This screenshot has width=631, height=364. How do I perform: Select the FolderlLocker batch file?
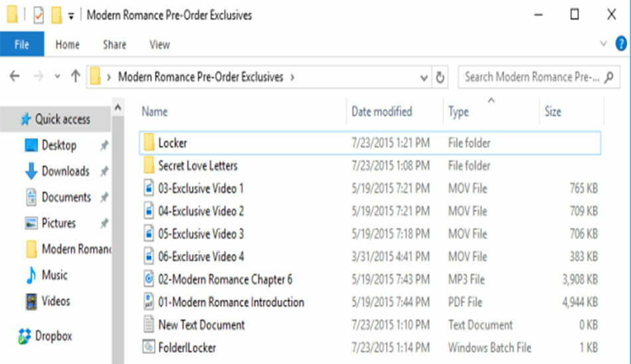tap(370, 347)
